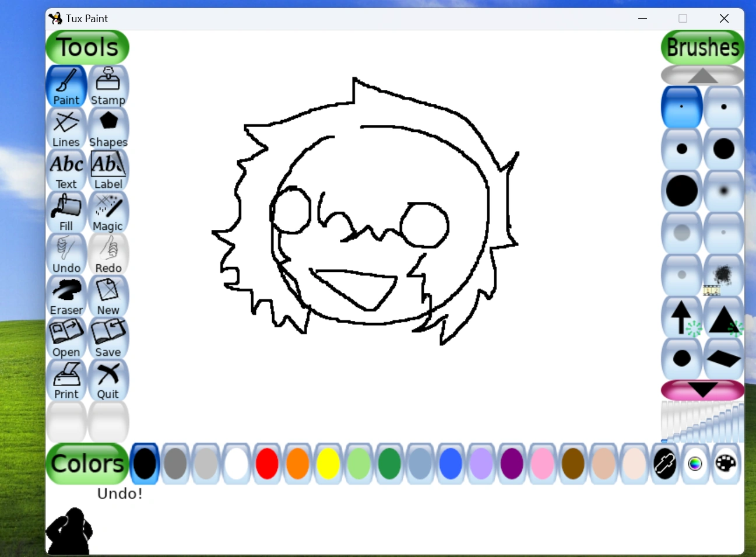
Task: Select the Label tool
Action: 108,169
